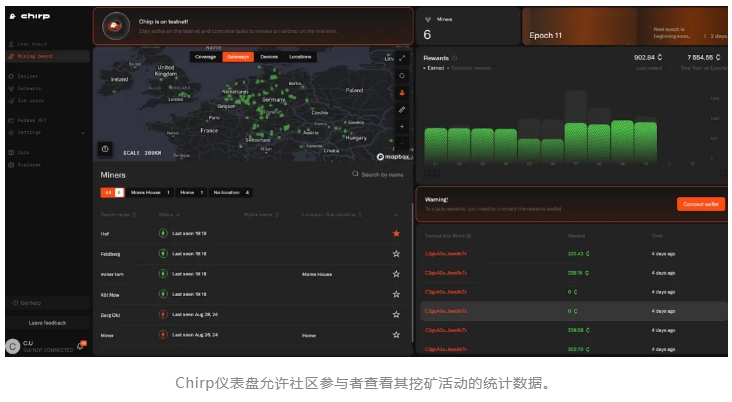Click the Connect wallet button

pos(701,204)
